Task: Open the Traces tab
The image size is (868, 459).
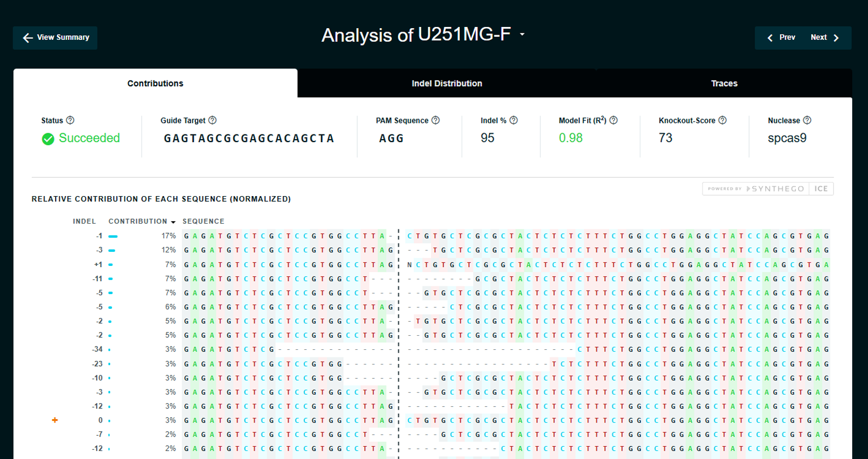Action: point(724,83)
